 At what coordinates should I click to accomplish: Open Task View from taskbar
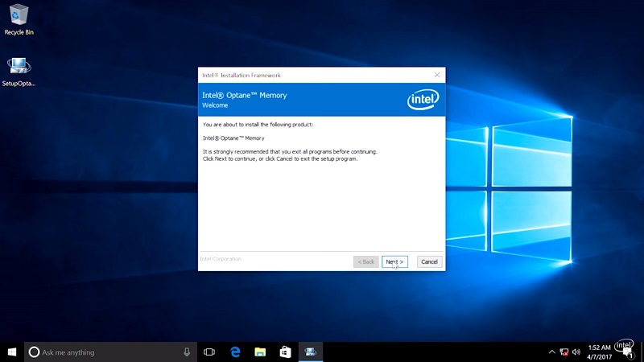[209, 352]
